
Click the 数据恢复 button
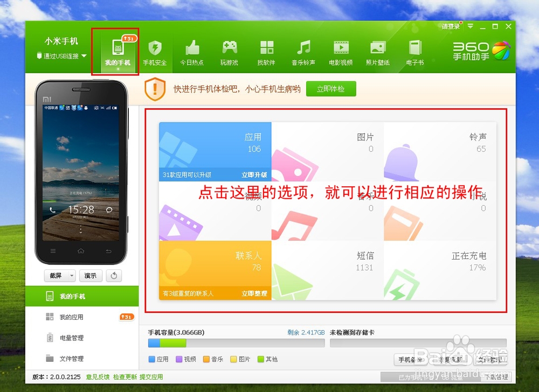click(x=450, y=359)
